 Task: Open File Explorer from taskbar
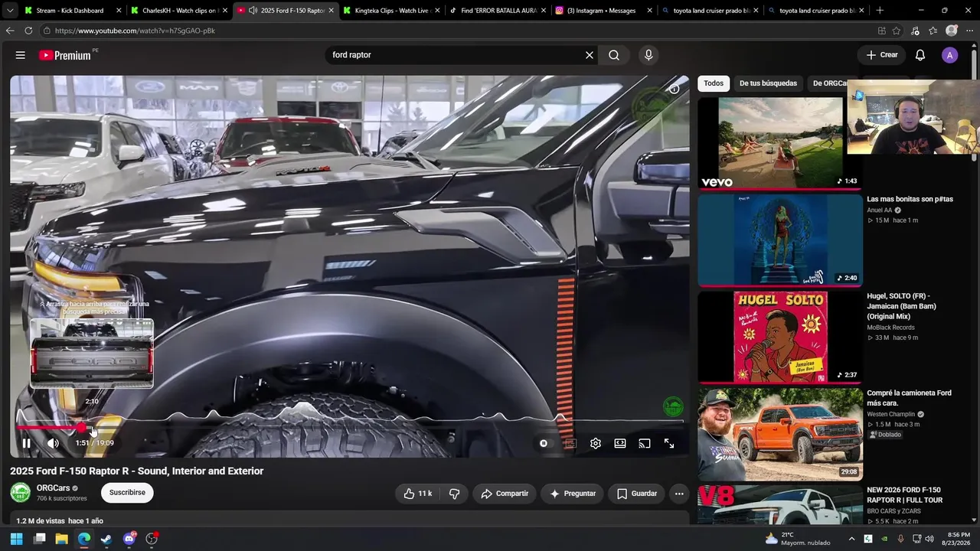point(61,539)
